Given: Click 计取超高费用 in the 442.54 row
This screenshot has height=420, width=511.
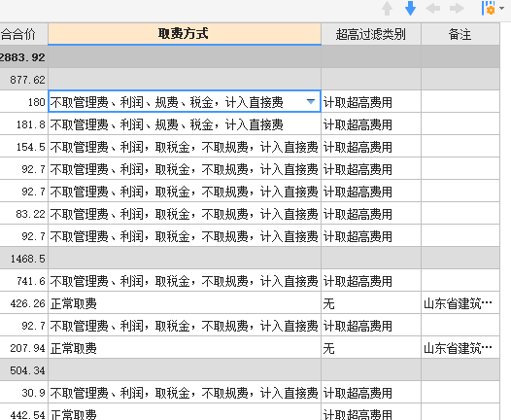Looking at the screenshot, I should pyautogui.click(x=358, y=414).
